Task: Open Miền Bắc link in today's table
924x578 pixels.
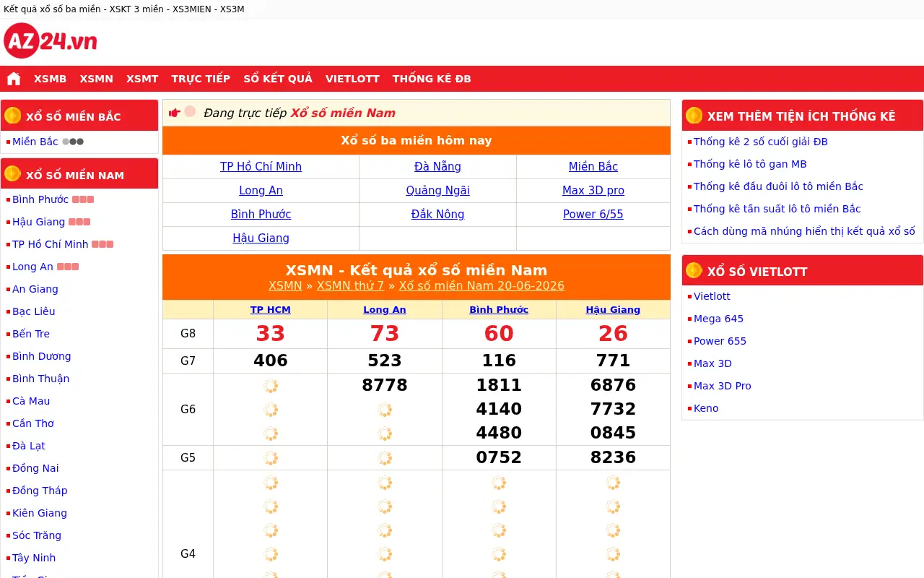Action: click(x=593, y=167)
